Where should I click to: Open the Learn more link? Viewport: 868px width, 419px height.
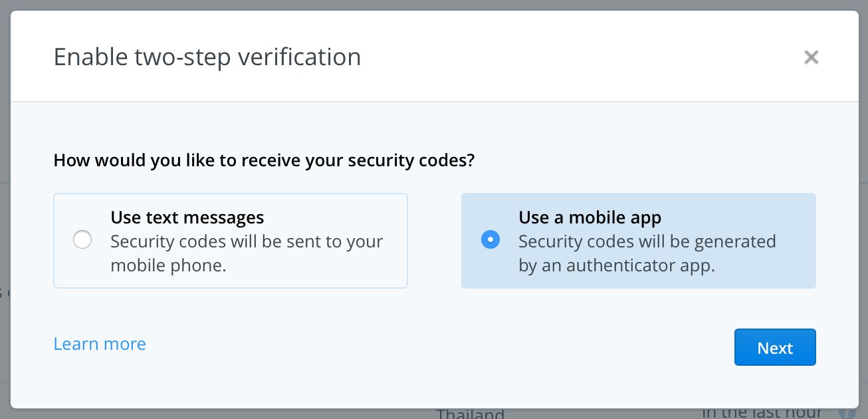[x=100, y=344]
